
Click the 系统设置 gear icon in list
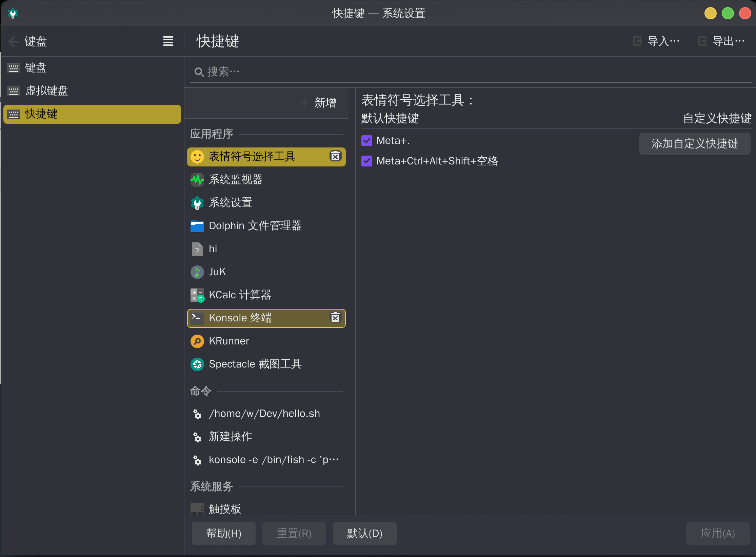(197, 203)
